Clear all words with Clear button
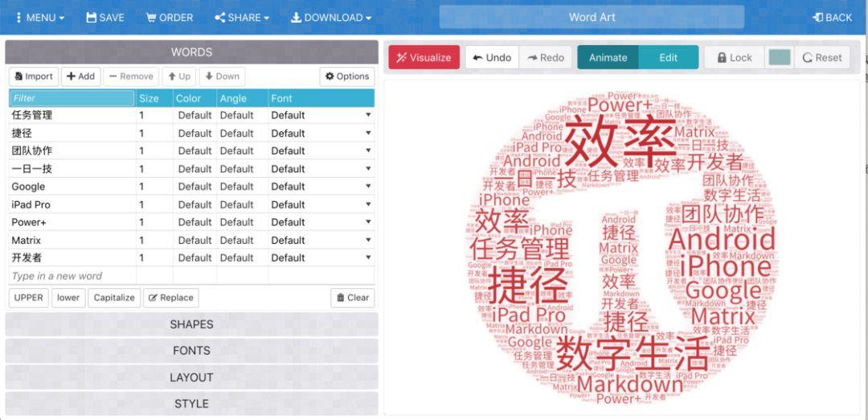 [x=353, y=298]
